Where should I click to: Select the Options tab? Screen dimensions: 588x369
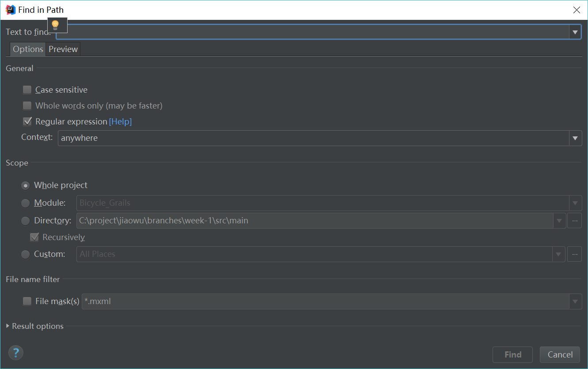(28, 49)
